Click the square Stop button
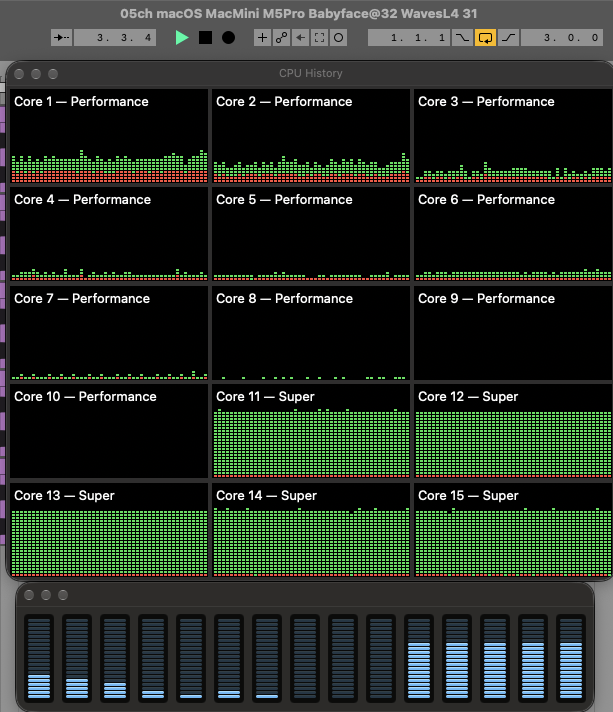The width and height of the screenshot is (613, 712). 205,38
